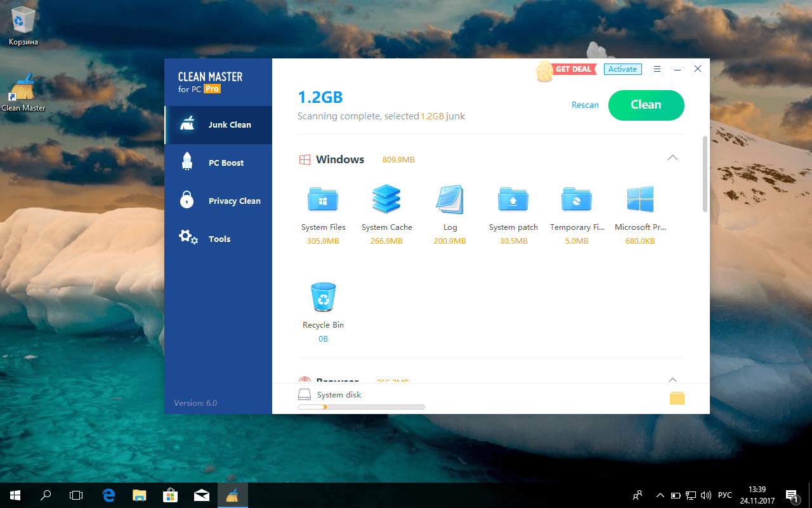Image resolution: width=812 pixels, height=508 pixels.
Task: Click the CLEAN MASTER for PC Pro logo
Action: click(210, 83)
